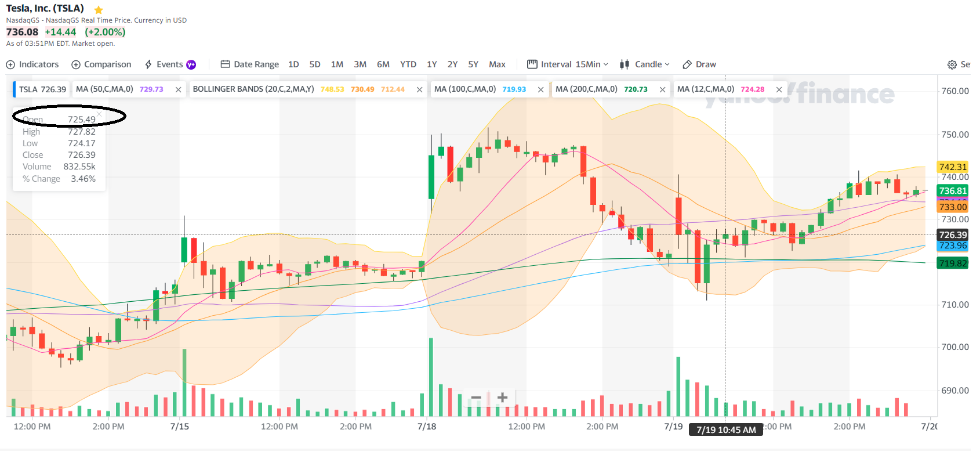Remove the MA (50,C,MA,0) indicator
980x473 pixels.
178,89
